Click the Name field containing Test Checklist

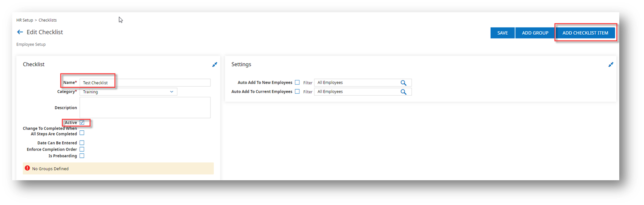coord(145,83)
